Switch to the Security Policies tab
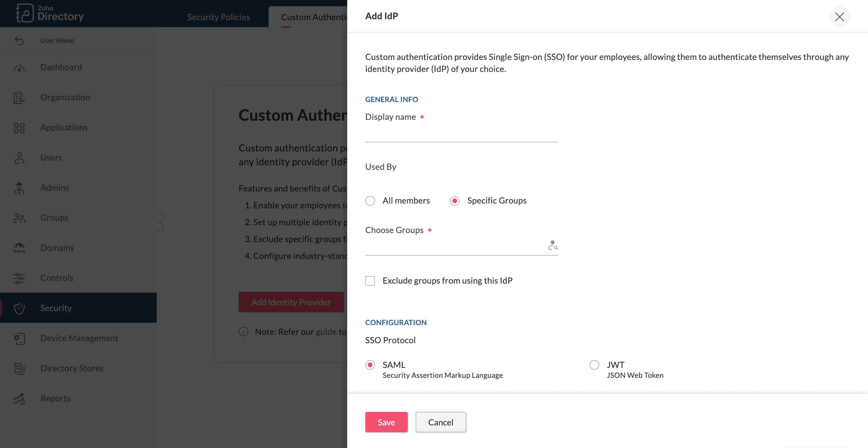Image resolution: width=868 pixels, height=448 pixels. point(218,17)
